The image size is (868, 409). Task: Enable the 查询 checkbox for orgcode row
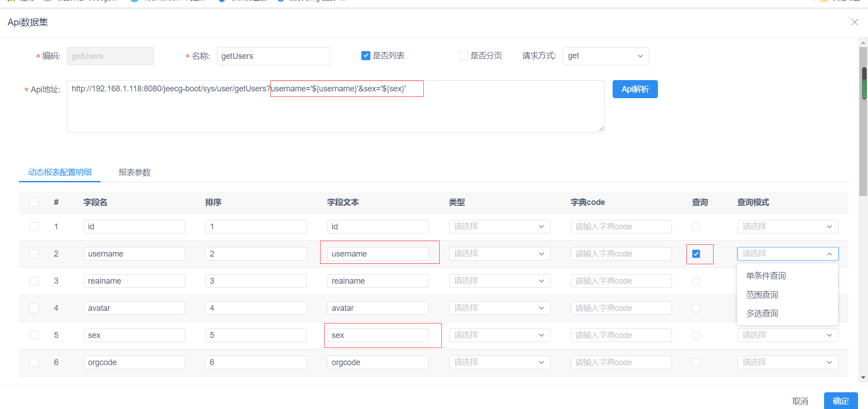[x=696, y=362]
